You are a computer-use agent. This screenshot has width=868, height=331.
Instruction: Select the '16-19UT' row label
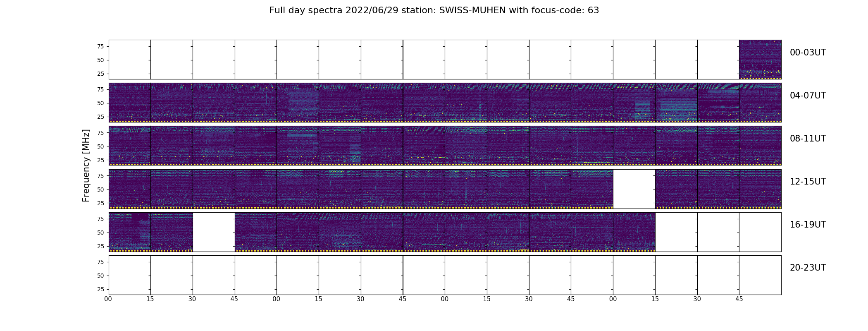[x=808, y=225]
